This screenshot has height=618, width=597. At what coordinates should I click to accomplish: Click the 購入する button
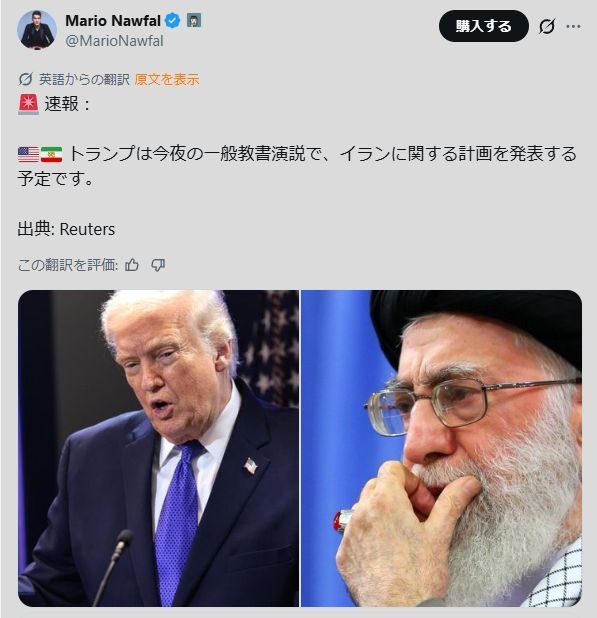click(x=484, y=26)
